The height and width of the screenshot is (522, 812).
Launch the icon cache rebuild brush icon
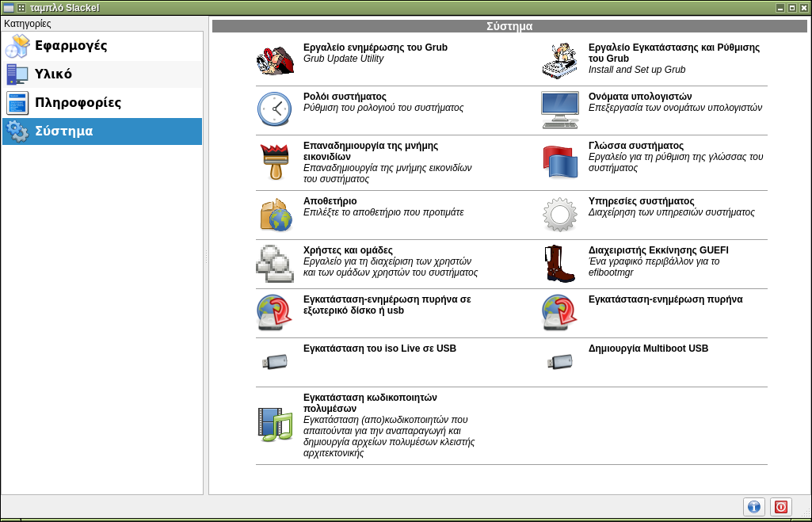click(x=275, y=162)
